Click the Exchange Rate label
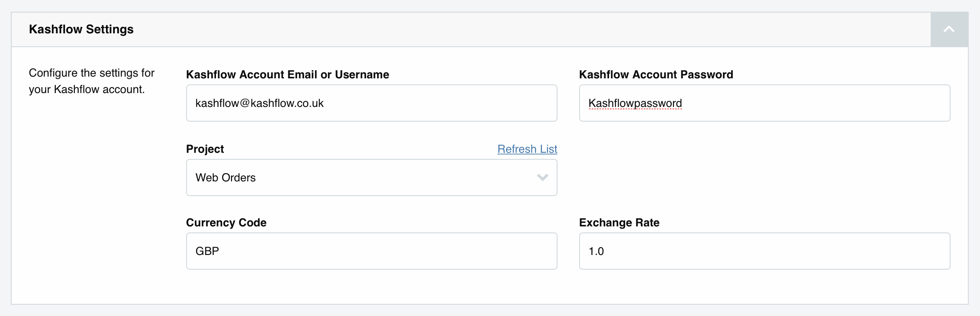 [619, 222]
